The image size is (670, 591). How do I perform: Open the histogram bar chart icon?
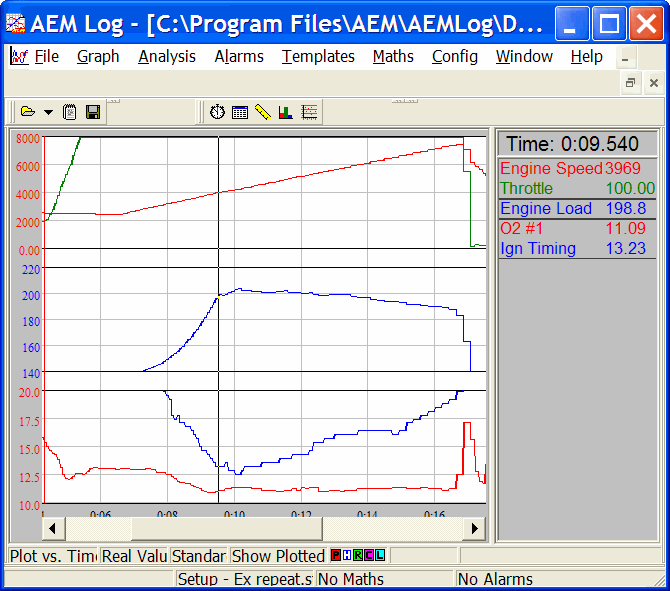pos(285,112)
